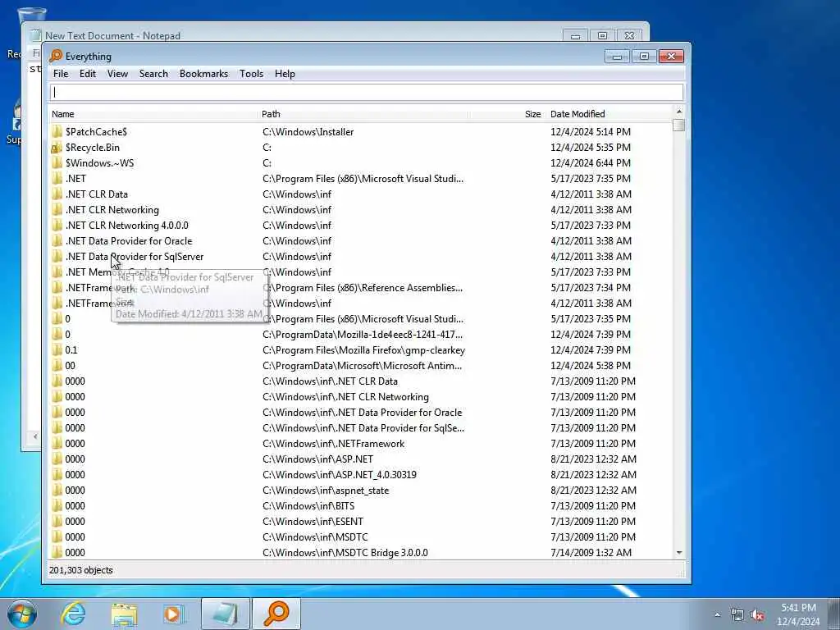Open the taskbar clock showing 5:41 PM
Image resolution: width=840 pixels, height=630 pixels.
pyautogui.click(x=798, y=614)
